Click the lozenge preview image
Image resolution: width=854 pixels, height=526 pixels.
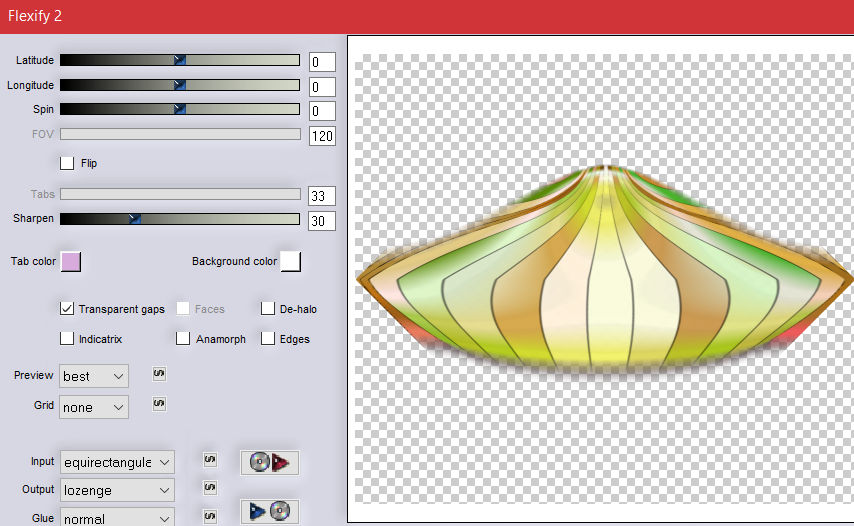[605, 270]
